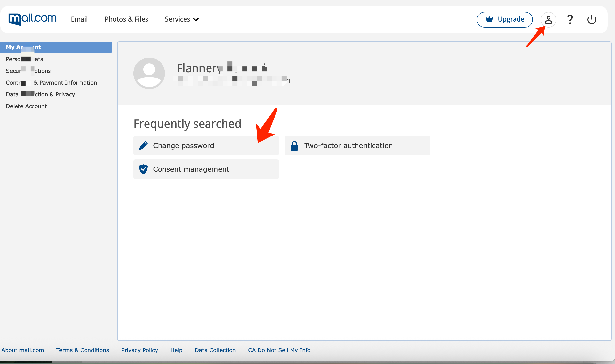615x364 pixels.
Task: Open the account profile icon
Action: point(548,20)
